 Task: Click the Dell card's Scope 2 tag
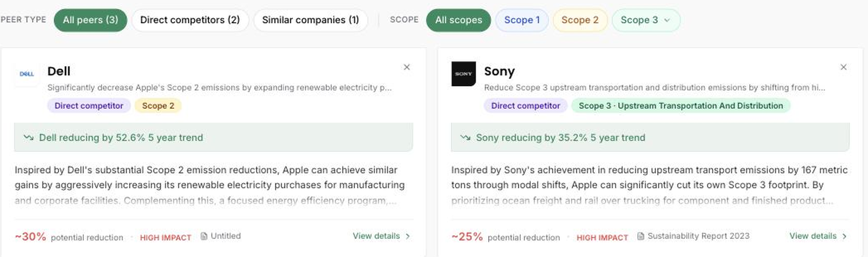pyautogui.click(x=158, y=106)
